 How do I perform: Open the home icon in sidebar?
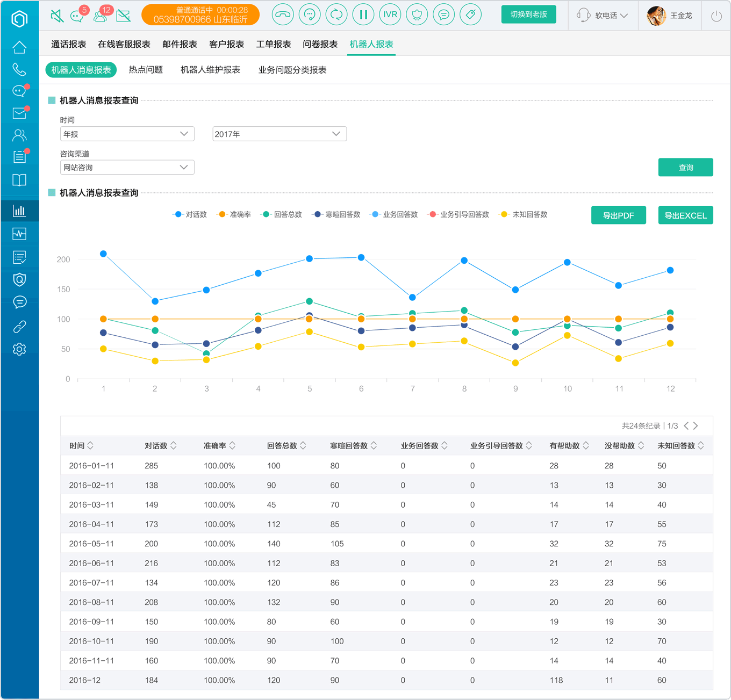(x=19, y=47)
